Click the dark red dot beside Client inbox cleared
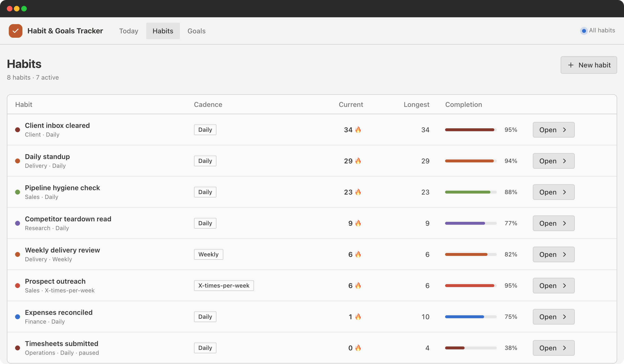624x364 pixels. pos(18,130)
